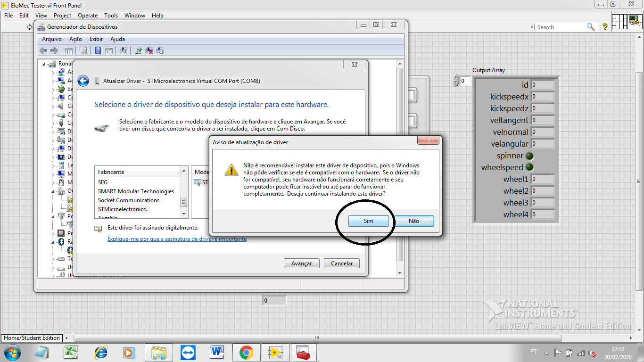Collapse the Ronal root computer node
Image resolution: width=644 pixels, height=362 pixels.
tap(44, 64)
